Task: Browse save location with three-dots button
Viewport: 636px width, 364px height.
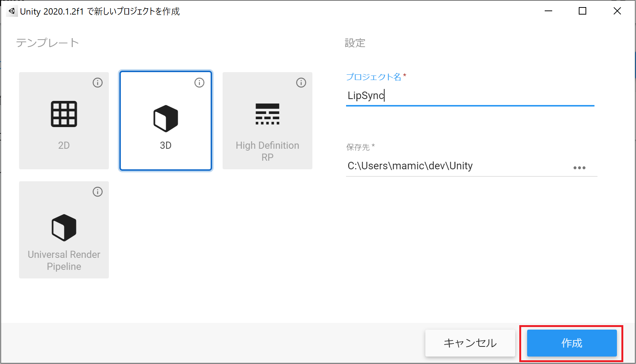Action: 579,168
